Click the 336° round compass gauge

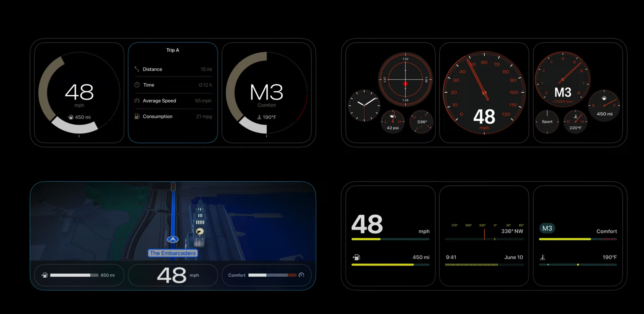pyautogui.click(x=421, y=122)
